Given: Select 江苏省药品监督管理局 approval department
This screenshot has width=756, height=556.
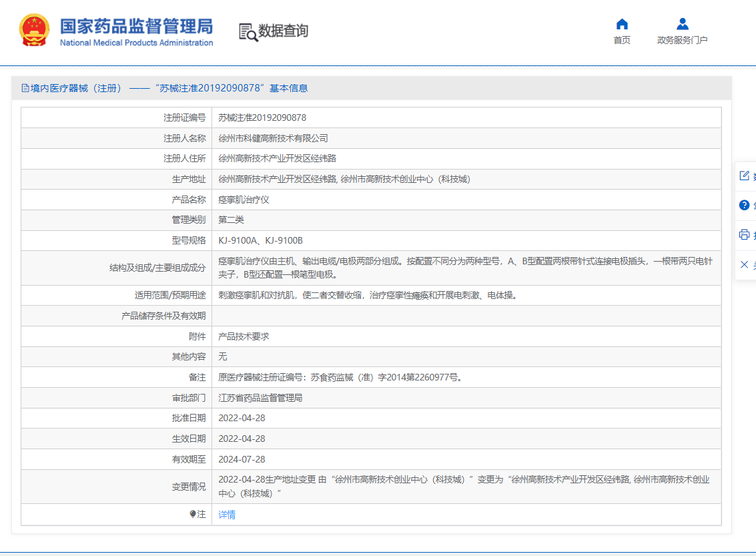Looking at the screenshot, I should (260, 398).
